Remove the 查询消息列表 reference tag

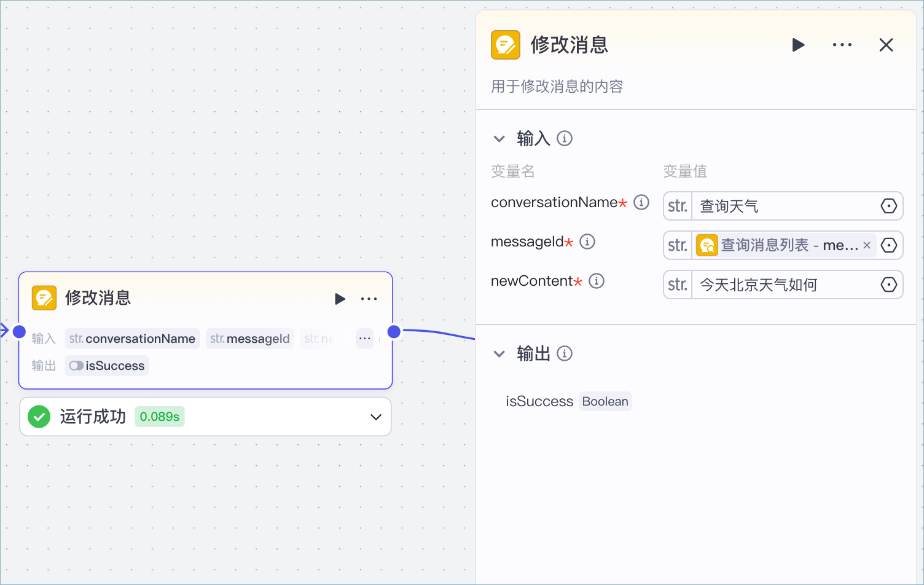click(x=867, y=245)
